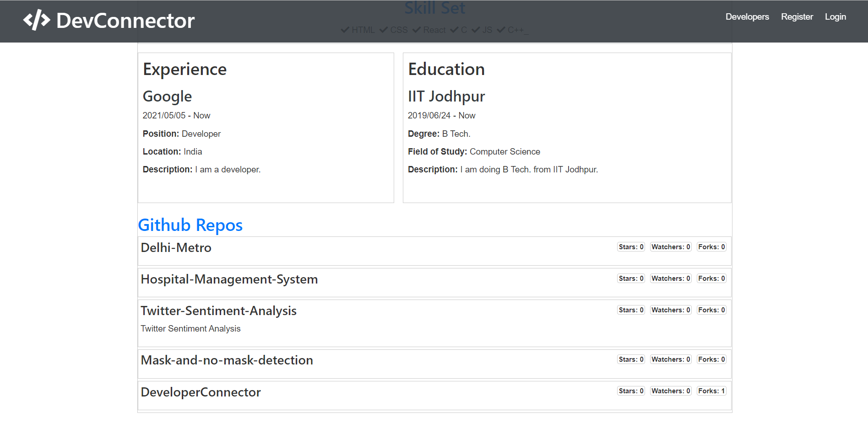Click Watchers badge for DeveloperConnector
The image size is (868, 423).
[671, 391]
